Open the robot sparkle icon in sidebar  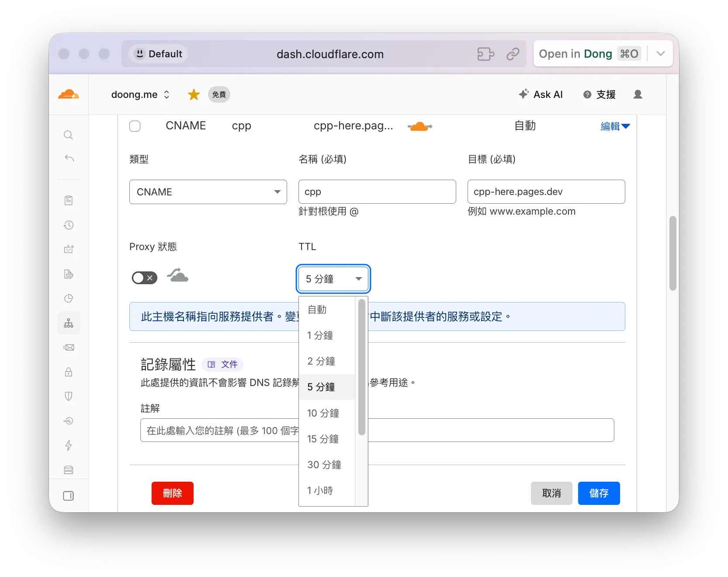point(69,249)
